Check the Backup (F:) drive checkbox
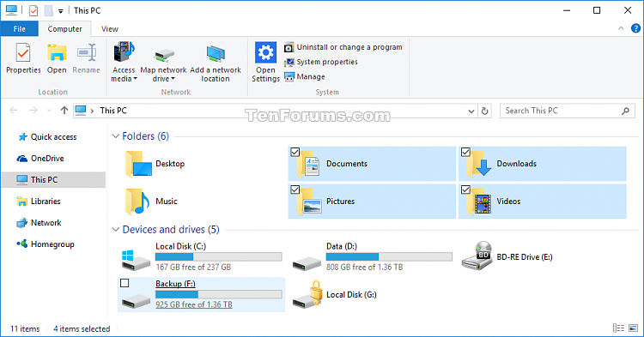Image resolution: width=644 pixels, height=337 pixels. pos(125,283)
